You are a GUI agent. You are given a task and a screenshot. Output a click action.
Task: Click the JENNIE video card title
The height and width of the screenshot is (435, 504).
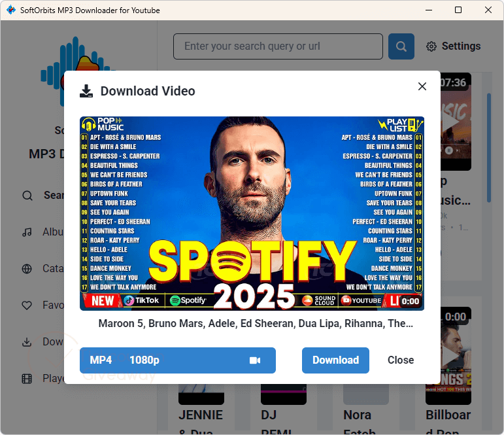pos(201,421)
